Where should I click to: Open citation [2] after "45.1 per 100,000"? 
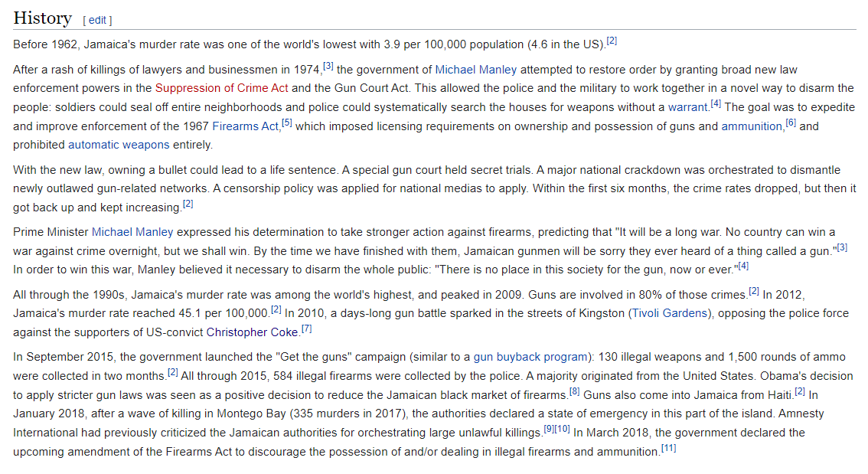coord(276,309)
